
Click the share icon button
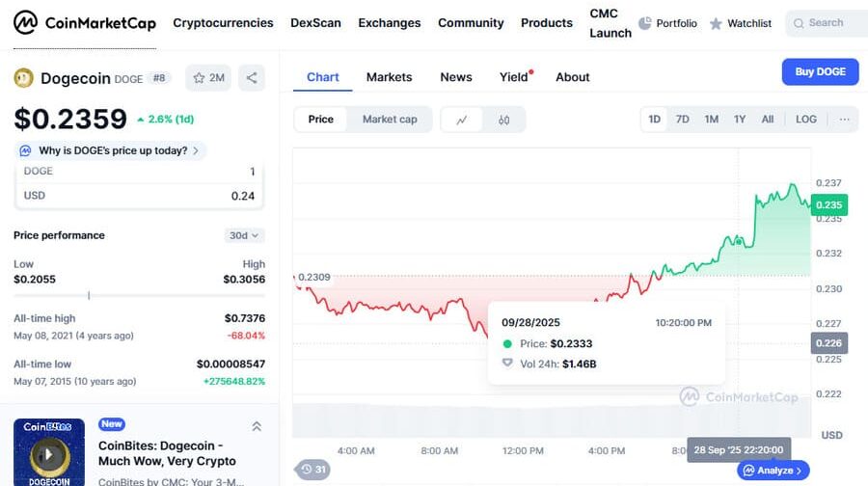coord(252,78)
